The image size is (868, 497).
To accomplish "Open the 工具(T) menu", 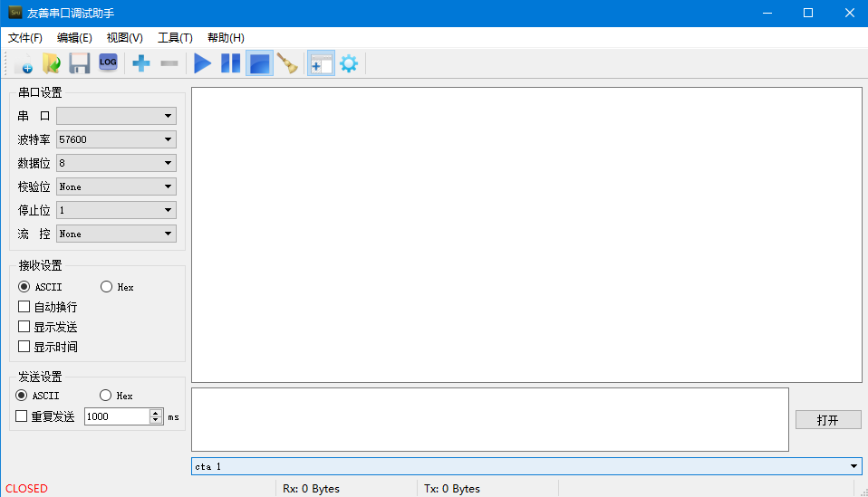I will click(x=175, y=38).
